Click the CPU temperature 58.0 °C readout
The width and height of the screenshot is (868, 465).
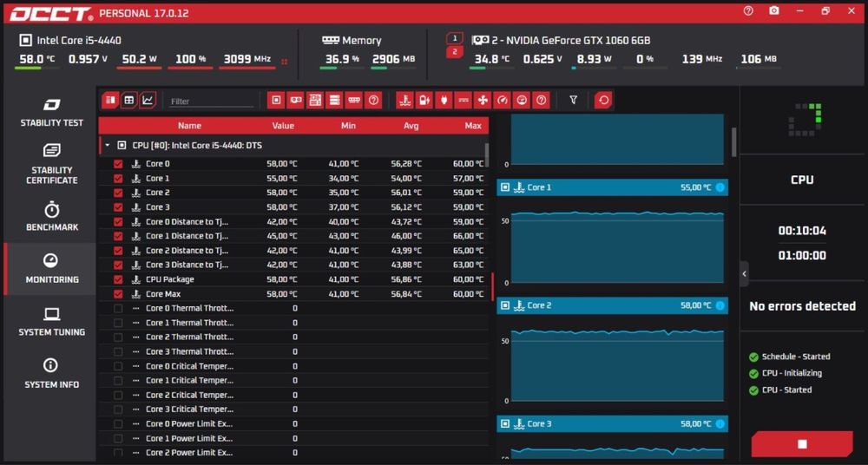(37, 59)
